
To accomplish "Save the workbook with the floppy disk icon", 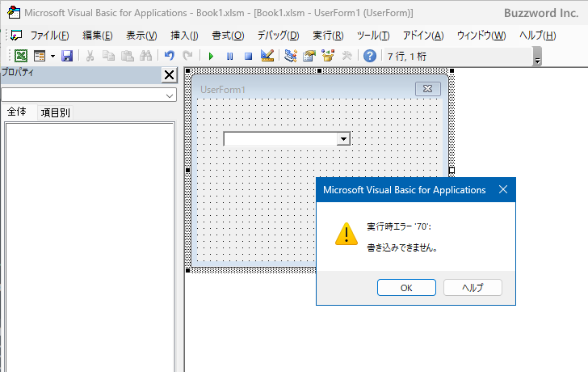I will point(67,56).
